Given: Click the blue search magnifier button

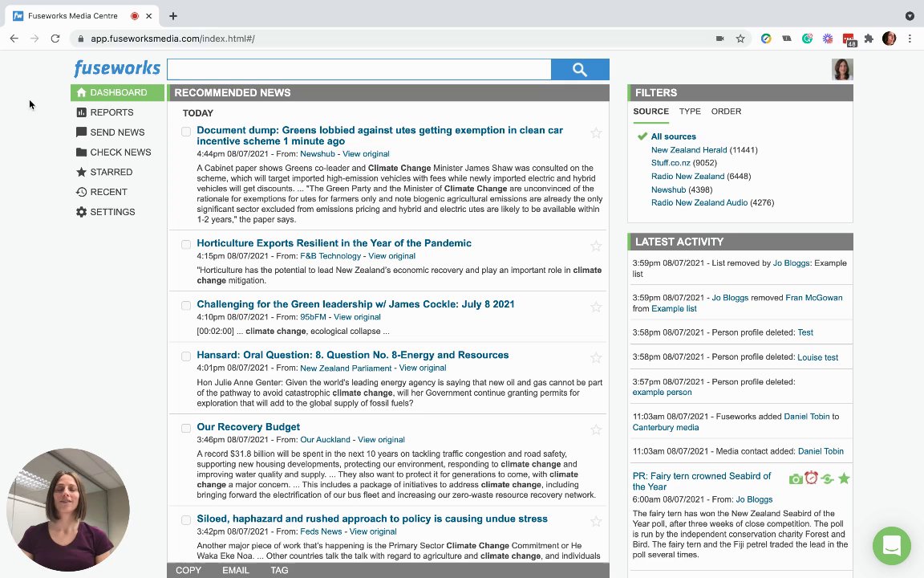Looking at the screenshot, I should click(x=580, y=70).
